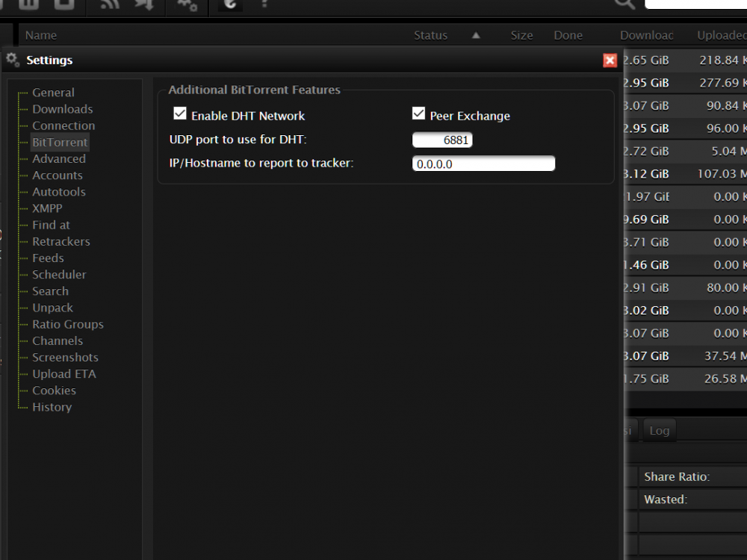Select BitTorrent in the settings tree
This screenshot has height=560, width=747.
(x=60, y=143)
